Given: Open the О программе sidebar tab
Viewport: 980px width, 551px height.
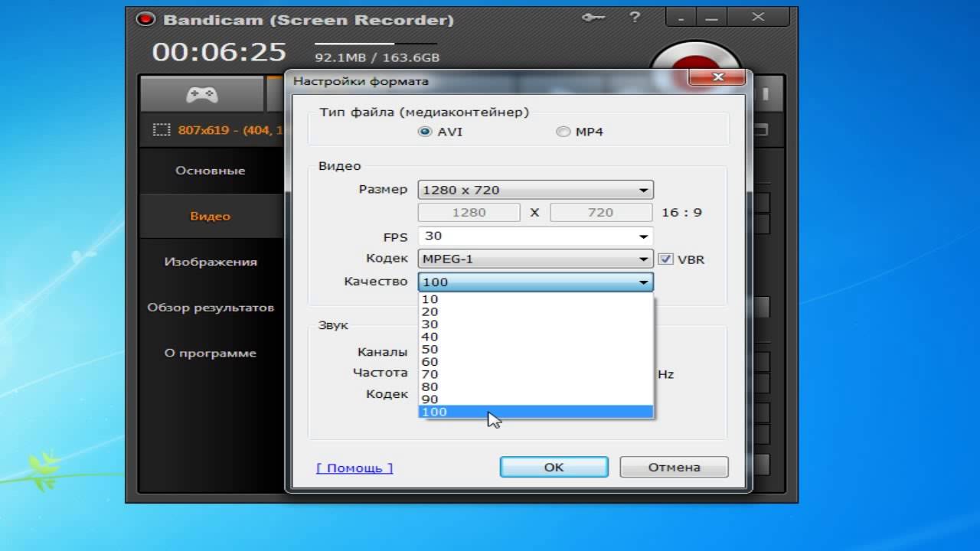Looking at the screenshot, I should click(x=211, y=354).
